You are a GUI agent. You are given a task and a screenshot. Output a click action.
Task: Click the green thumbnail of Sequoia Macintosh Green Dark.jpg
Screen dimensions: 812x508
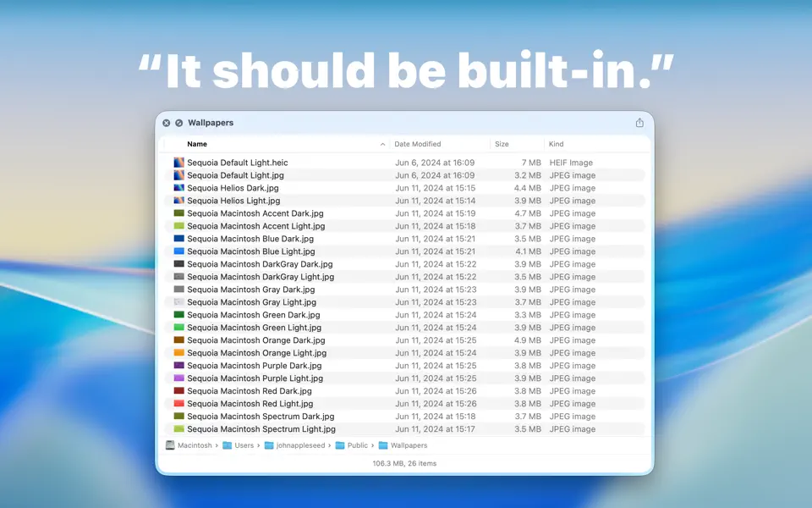(178, 314)
